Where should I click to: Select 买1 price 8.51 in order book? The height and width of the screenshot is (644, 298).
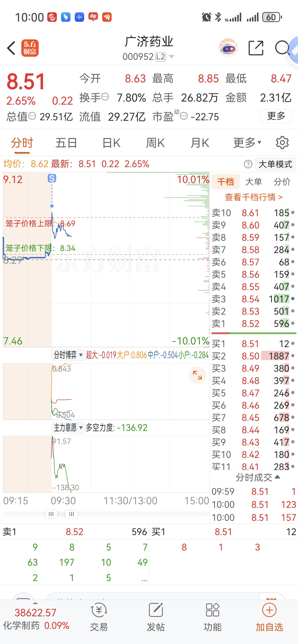coord(250,344)
